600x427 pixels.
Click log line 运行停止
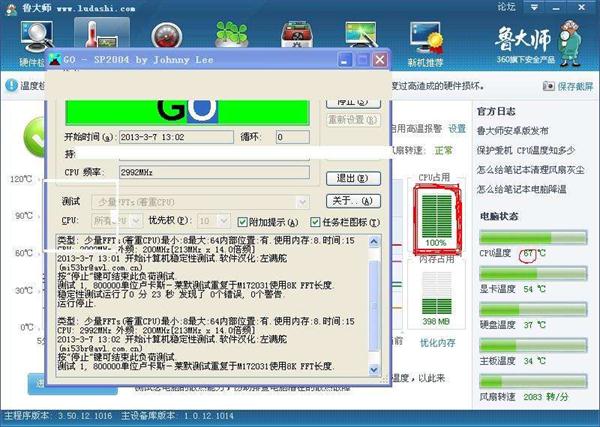pos(75,303)
